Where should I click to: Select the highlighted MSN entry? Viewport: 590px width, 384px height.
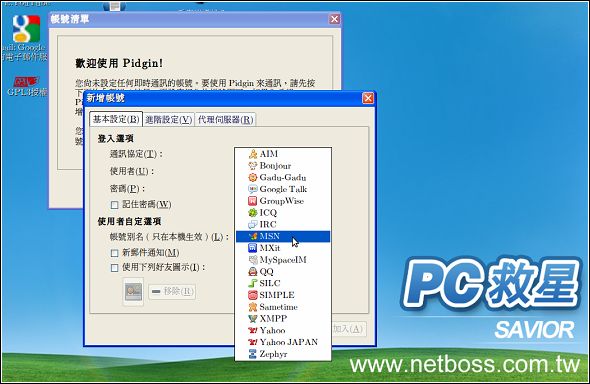pyautogui.click(x=283, y=236)
